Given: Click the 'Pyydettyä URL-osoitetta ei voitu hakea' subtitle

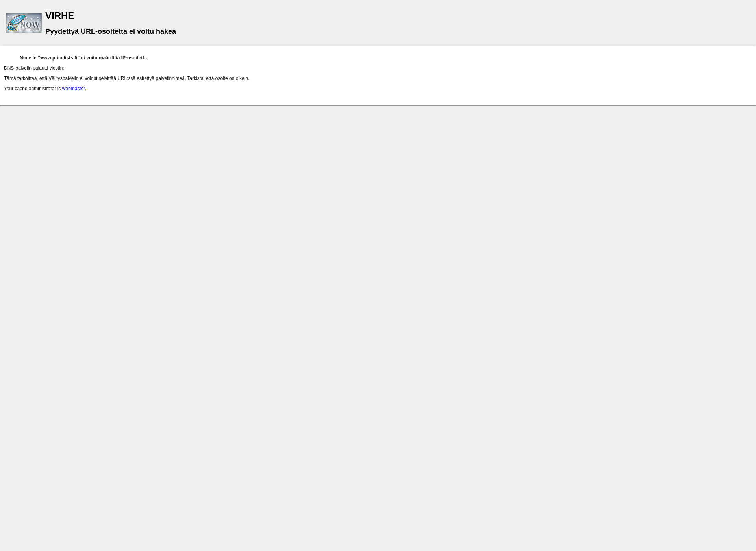Looking at the screenshot, I should pos(110,31).
